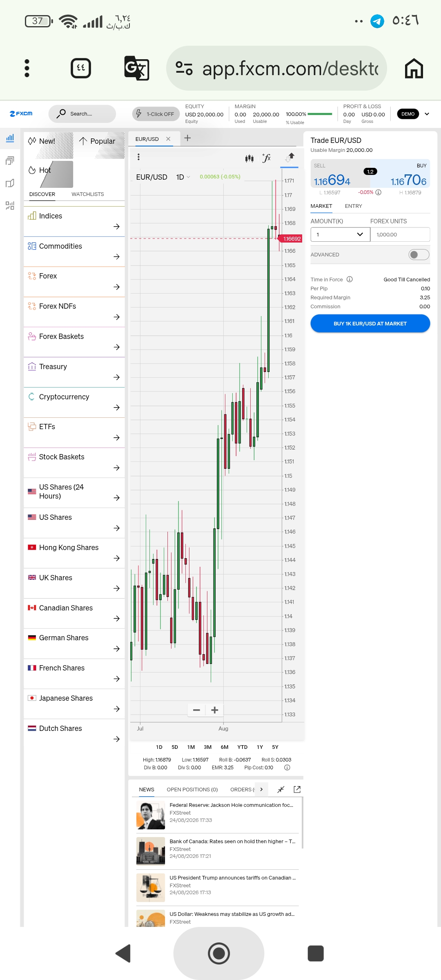Tap the browser address bar

276,68
